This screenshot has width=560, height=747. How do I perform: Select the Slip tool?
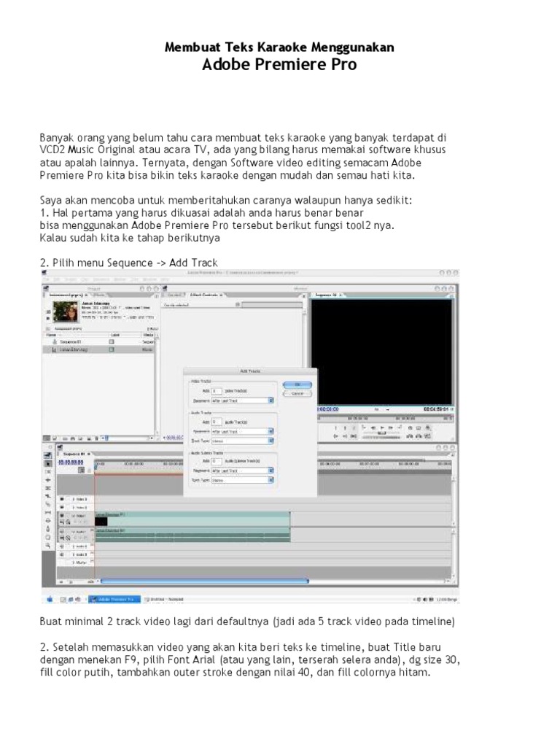tap(48, 512)
